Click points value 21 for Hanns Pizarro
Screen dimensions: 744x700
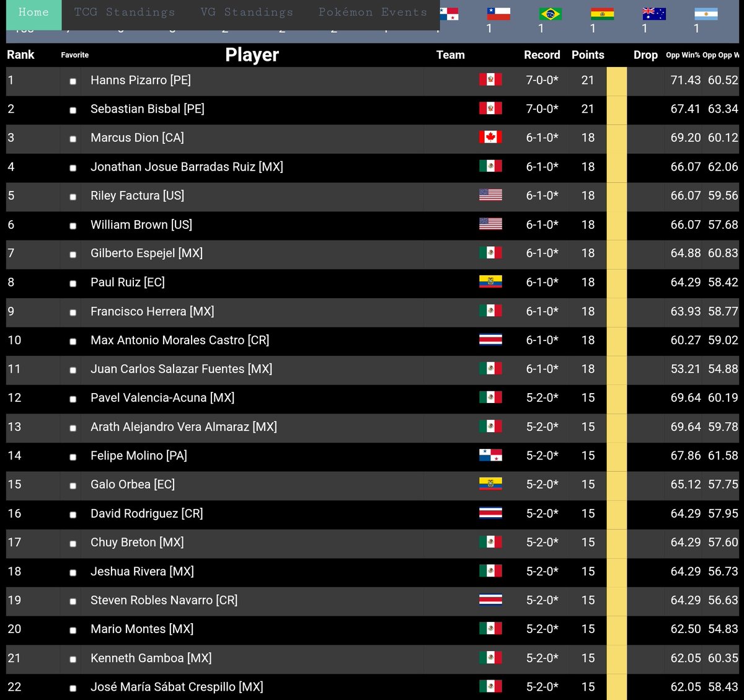coord(588,80)
